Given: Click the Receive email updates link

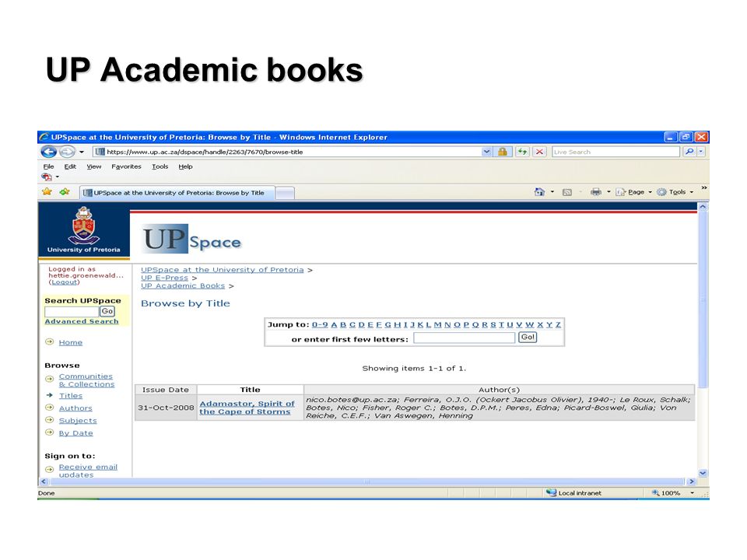Looking at the screenshot, I should coord(88,471).
